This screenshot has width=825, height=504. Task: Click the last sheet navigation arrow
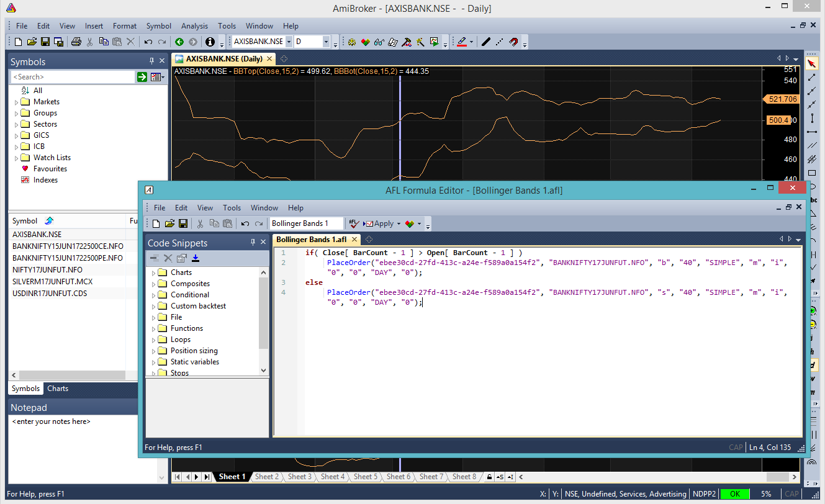pyautogui.click(x=207, y=477)
